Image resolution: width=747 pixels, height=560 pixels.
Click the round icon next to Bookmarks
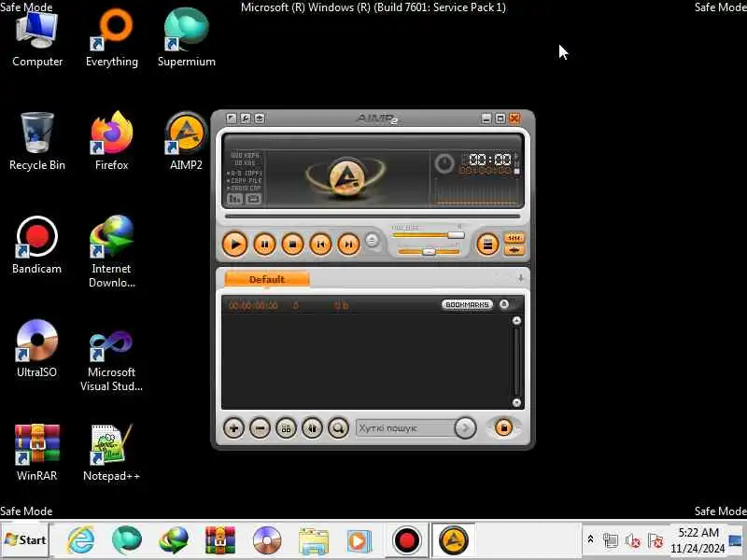[x=504, y=304]
